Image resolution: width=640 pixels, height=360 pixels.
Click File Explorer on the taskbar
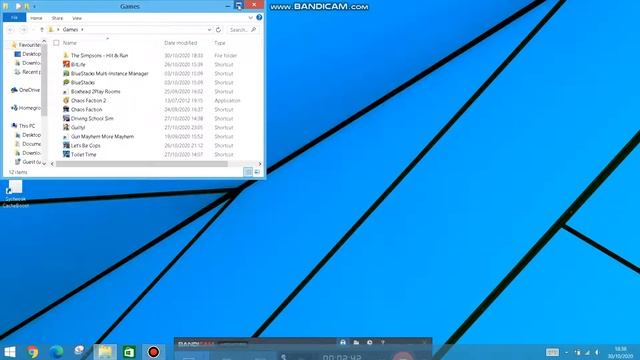click(x=105, y=352)
